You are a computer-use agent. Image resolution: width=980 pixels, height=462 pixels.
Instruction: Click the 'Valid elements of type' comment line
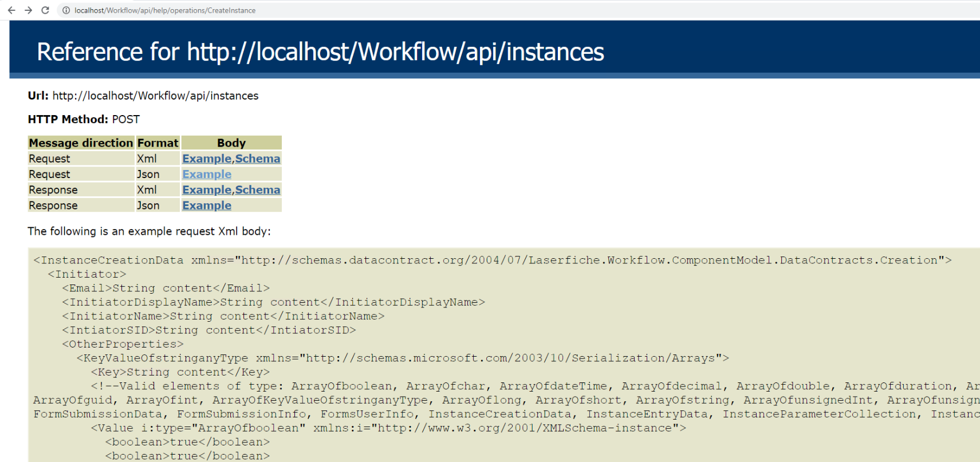[x=535, y=386]
